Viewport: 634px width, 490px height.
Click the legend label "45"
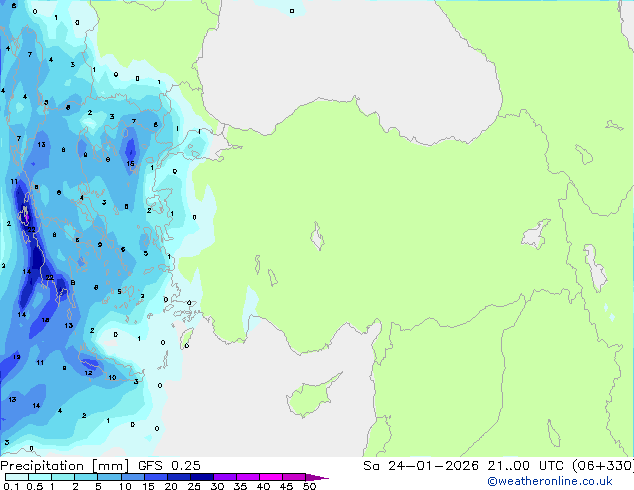coord(286,486)
